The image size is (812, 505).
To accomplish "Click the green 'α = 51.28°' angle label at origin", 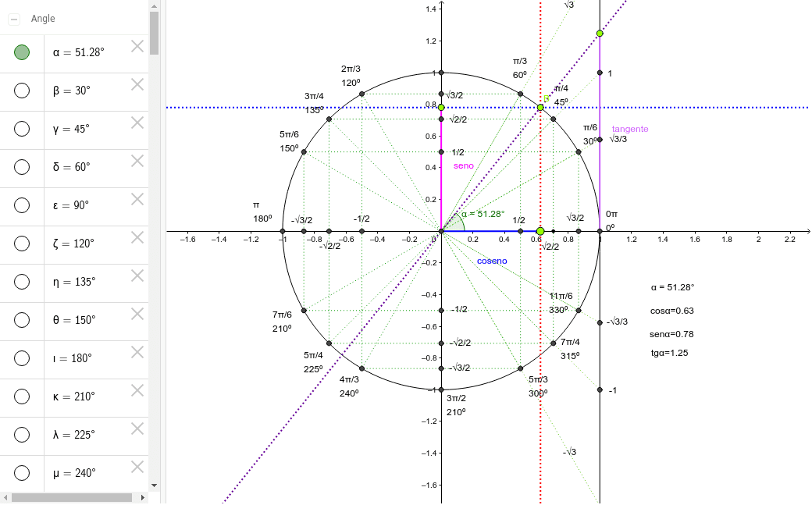I will tap(483, 214).
